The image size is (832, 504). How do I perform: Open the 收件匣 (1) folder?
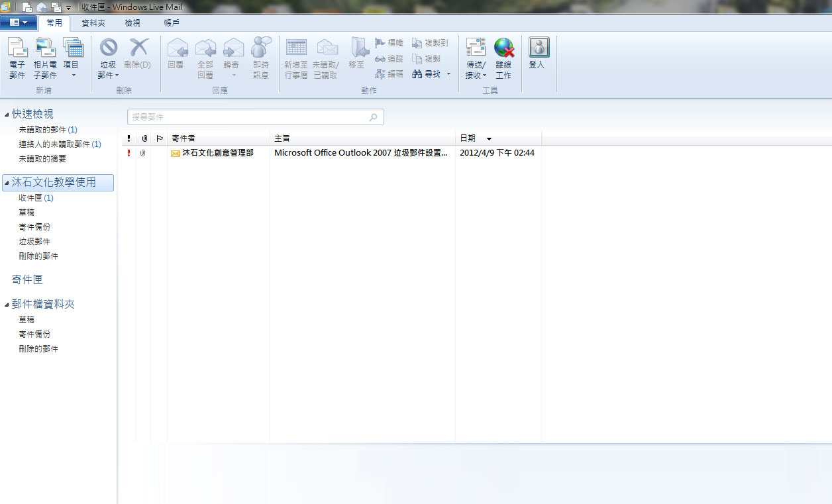[36, 198]
